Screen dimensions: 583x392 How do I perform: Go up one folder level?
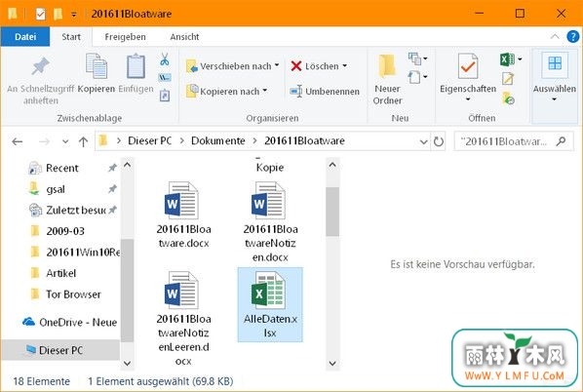[83, 141]
